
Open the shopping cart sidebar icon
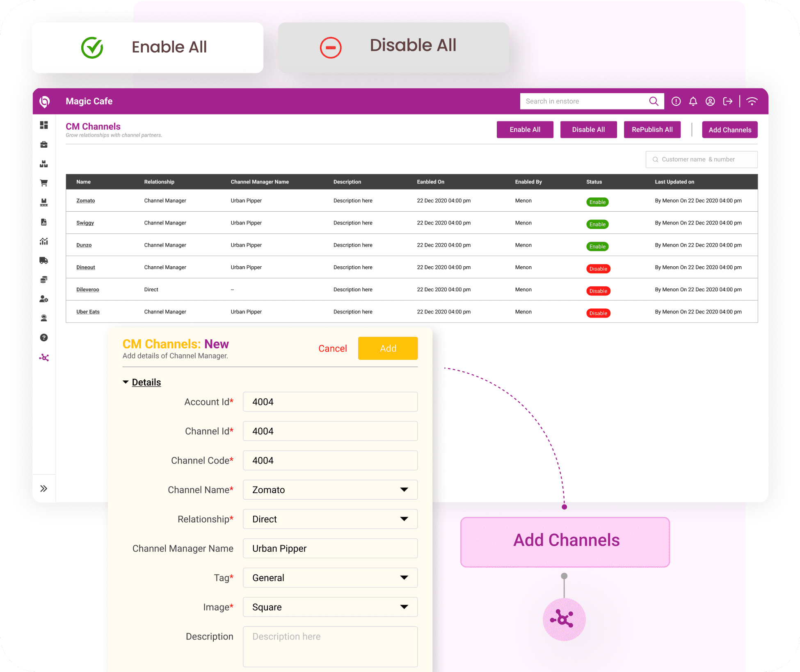click(44, 183)
